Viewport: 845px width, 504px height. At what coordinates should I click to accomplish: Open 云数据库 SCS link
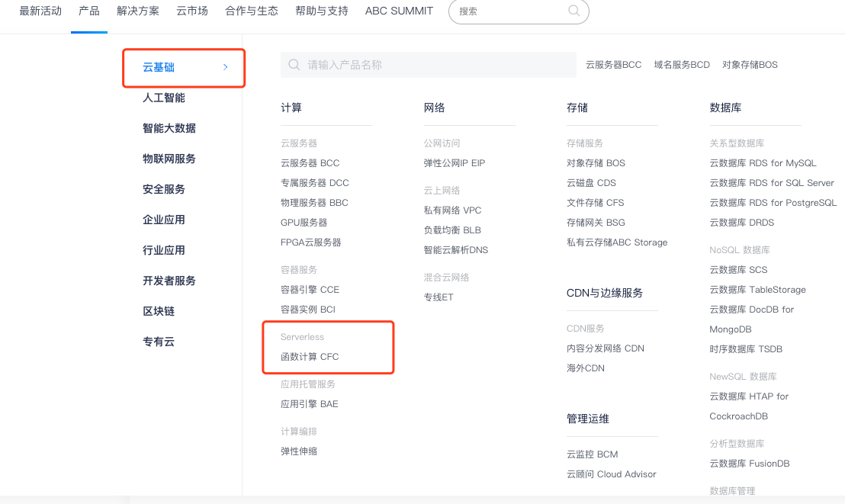(738, 269)
